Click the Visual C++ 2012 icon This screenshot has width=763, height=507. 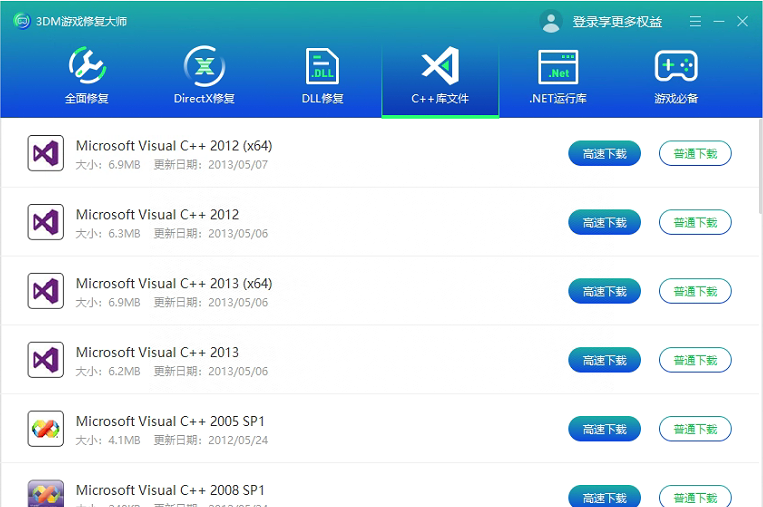pos(46,222)
